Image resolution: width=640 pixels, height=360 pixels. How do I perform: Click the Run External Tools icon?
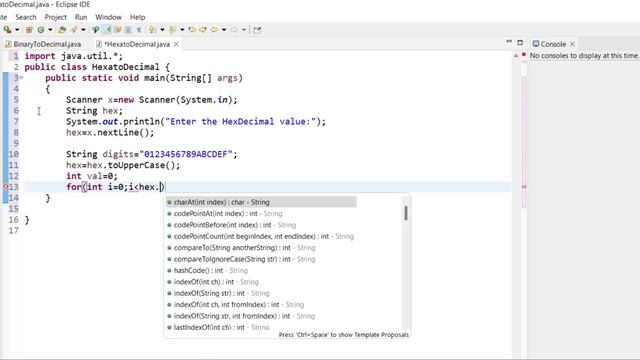click(x=7, y=30)
